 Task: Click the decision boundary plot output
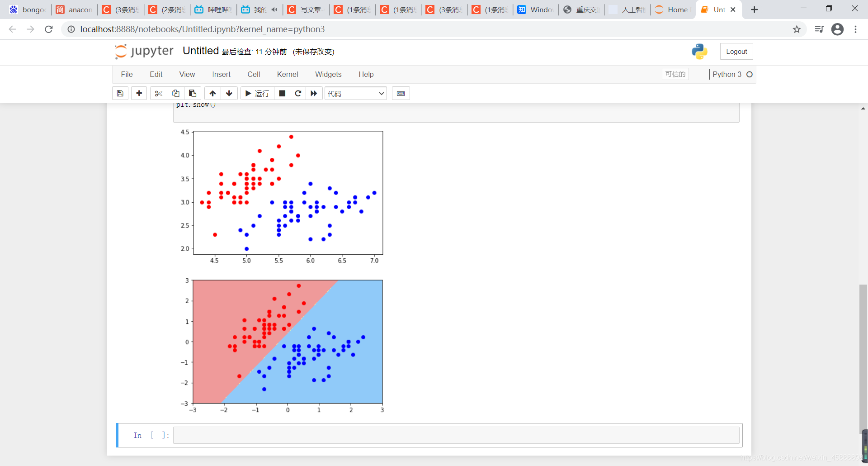click(283, 346)
